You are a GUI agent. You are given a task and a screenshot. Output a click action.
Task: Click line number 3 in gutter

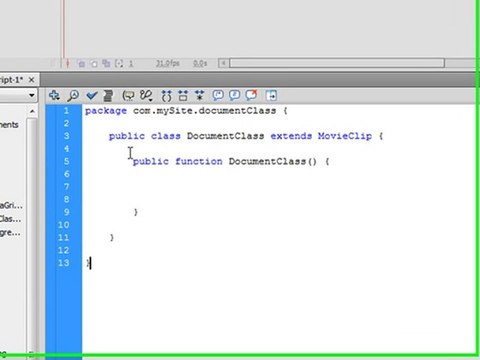coord(66,136)
